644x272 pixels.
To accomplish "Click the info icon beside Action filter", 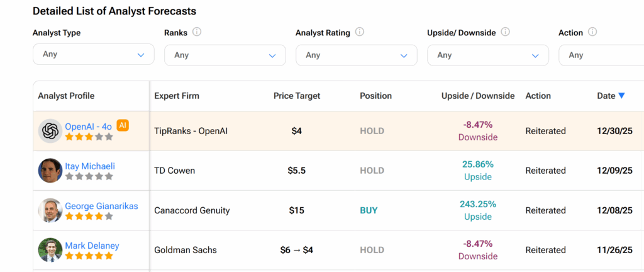I will pos(592,32).
